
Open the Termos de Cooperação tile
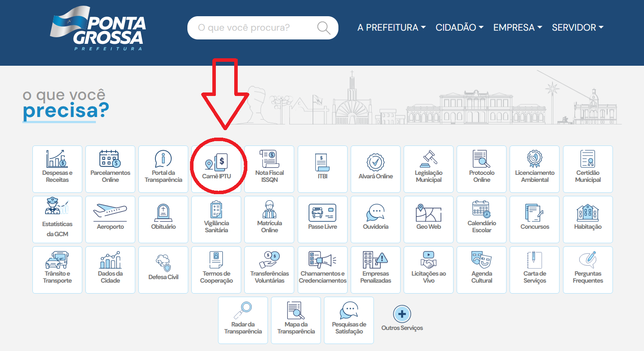click(216, 270)
